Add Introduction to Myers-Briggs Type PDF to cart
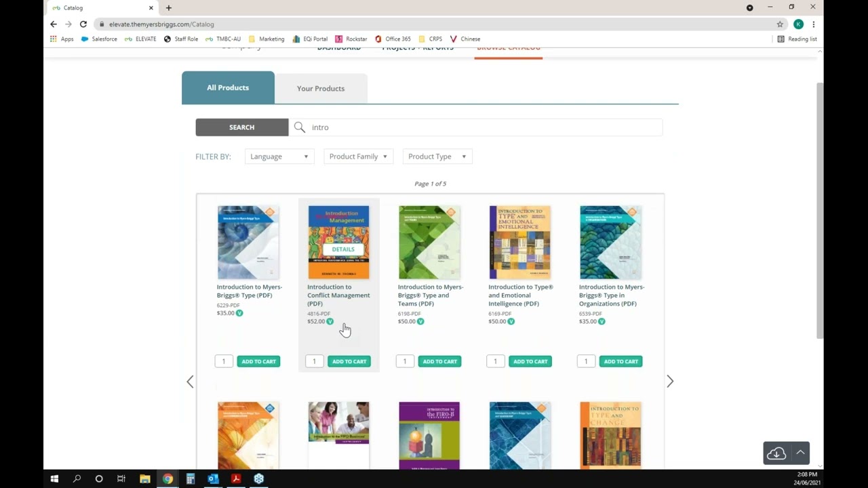This screenshot has height=488, width=868. pyautogui.click(x=259, y=361)
